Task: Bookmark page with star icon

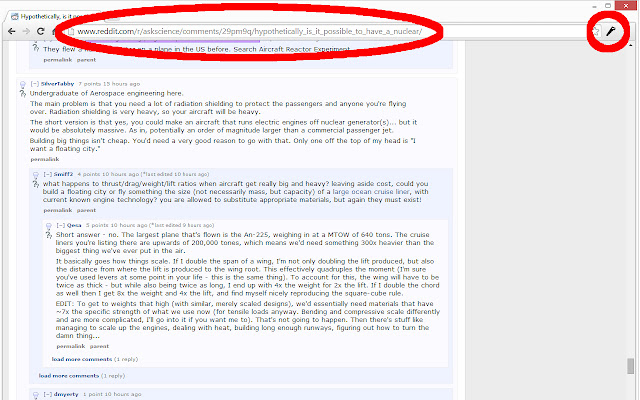Action: (596, 31)
